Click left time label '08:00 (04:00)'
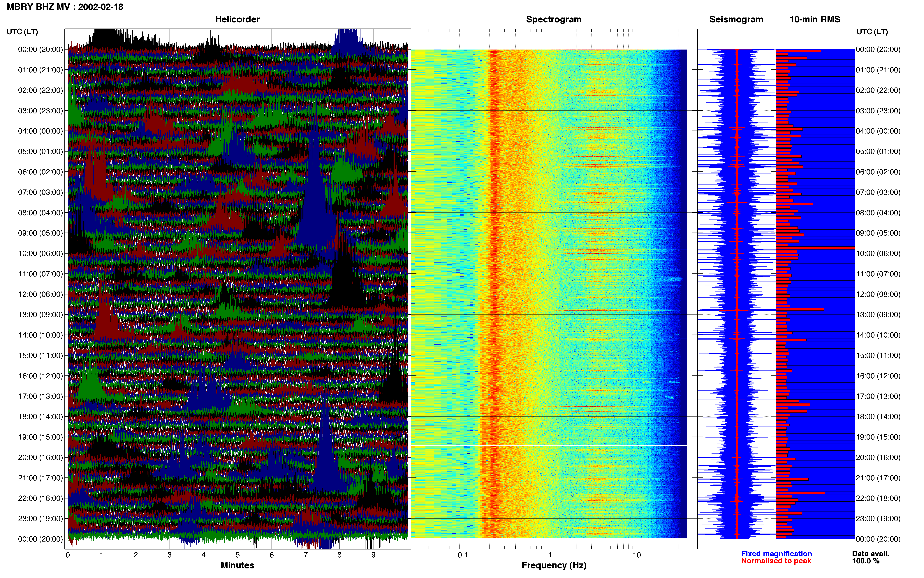Image resolution: width=924 pixels, height=578 pixels. (41, 212)
